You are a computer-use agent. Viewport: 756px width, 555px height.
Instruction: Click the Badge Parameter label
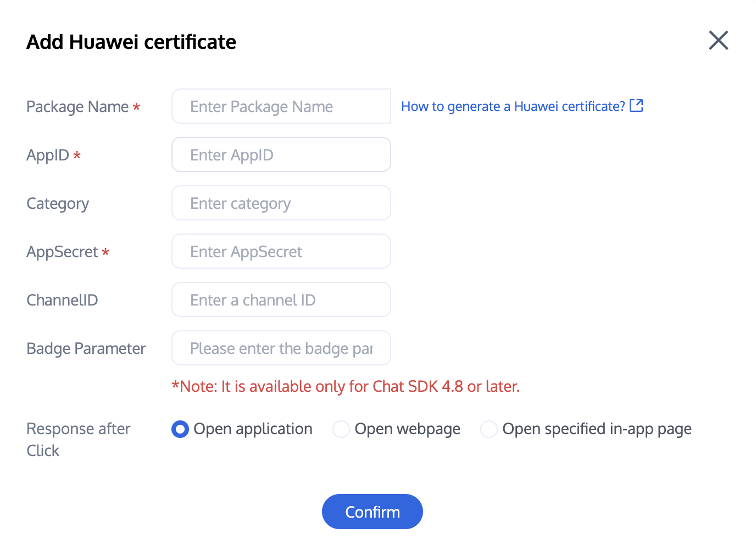pos(86,348)
